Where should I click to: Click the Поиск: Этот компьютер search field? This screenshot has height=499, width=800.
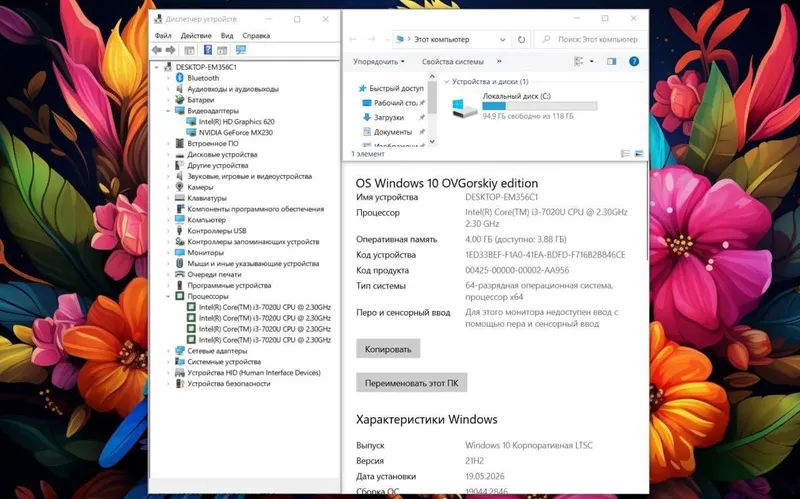click(590, 39)
